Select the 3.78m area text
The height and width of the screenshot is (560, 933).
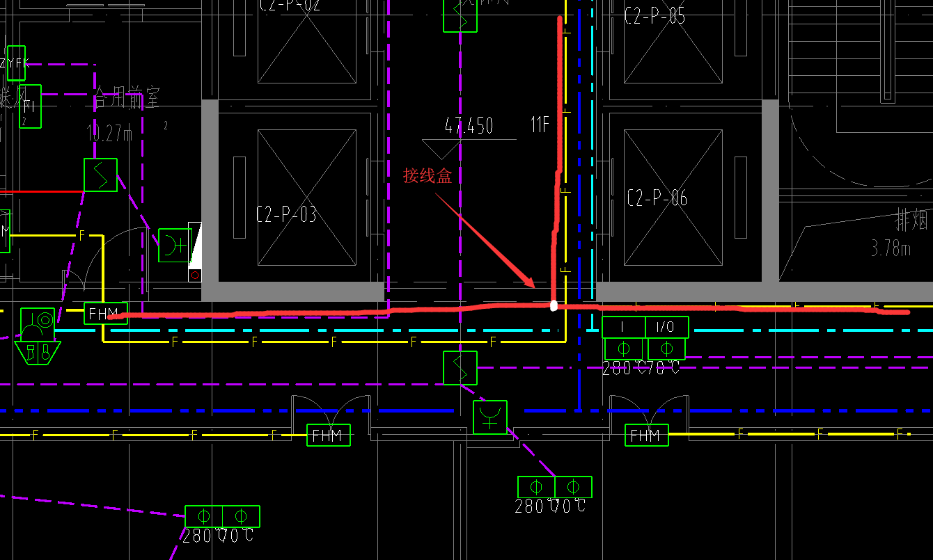pos(891,248)
